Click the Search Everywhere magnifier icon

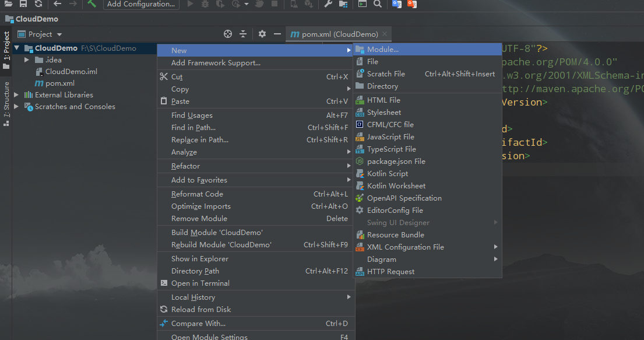point(378,3)
